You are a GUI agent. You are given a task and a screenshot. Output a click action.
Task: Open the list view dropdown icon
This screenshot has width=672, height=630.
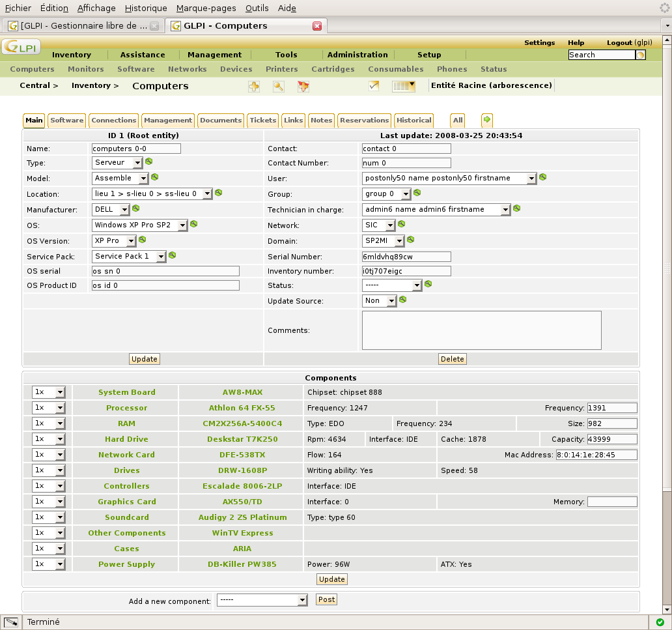coord(404,86)
